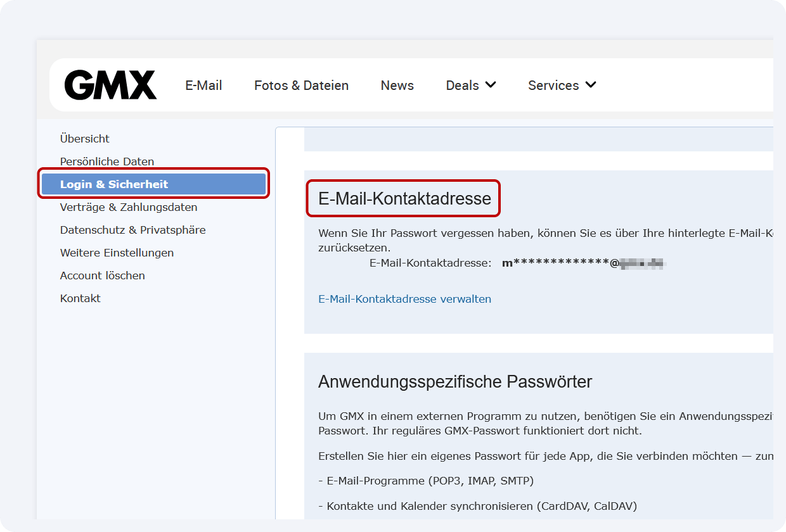This screenshot has width=786, height=532.
Task: Select Login & Sicherheit sidebar entry
Action: (153, 184)
